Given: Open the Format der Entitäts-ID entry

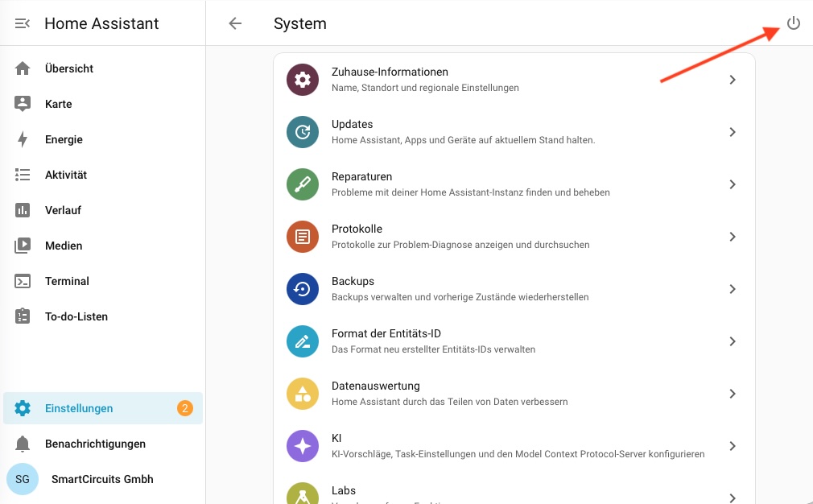Looking at the screenshot, I should (x=514, y=341).
